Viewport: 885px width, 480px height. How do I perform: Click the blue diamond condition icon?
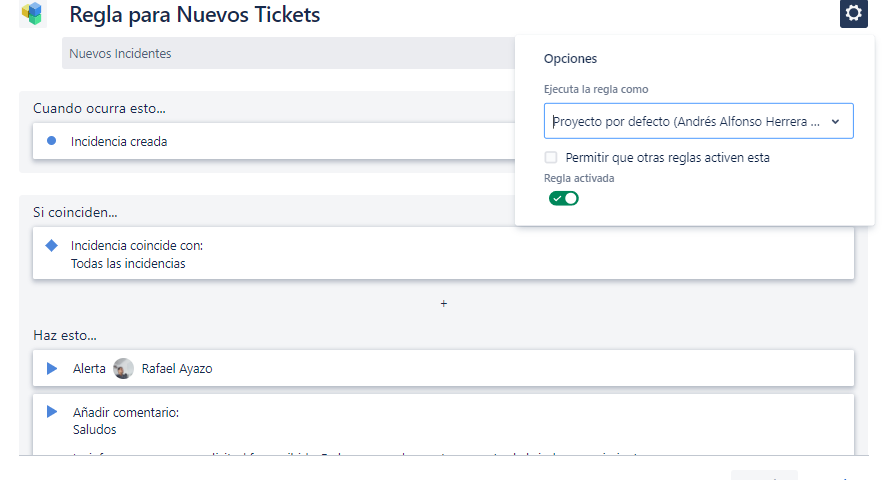click(51, 245)
